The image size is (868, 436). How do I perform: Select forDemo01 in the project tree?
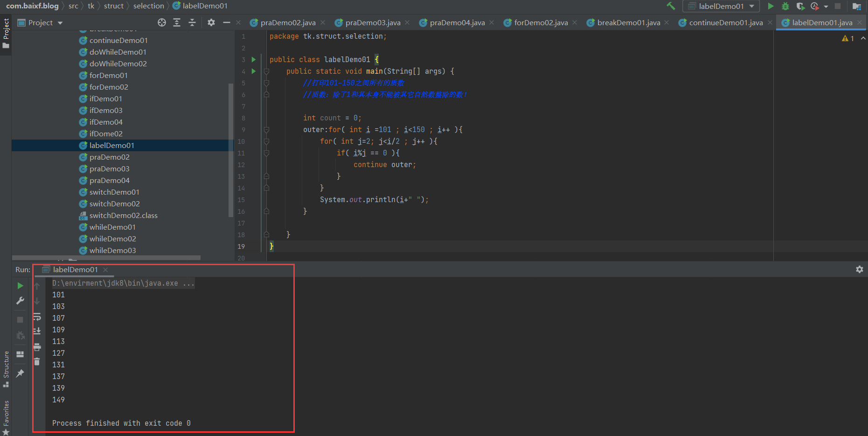[108, 76]
